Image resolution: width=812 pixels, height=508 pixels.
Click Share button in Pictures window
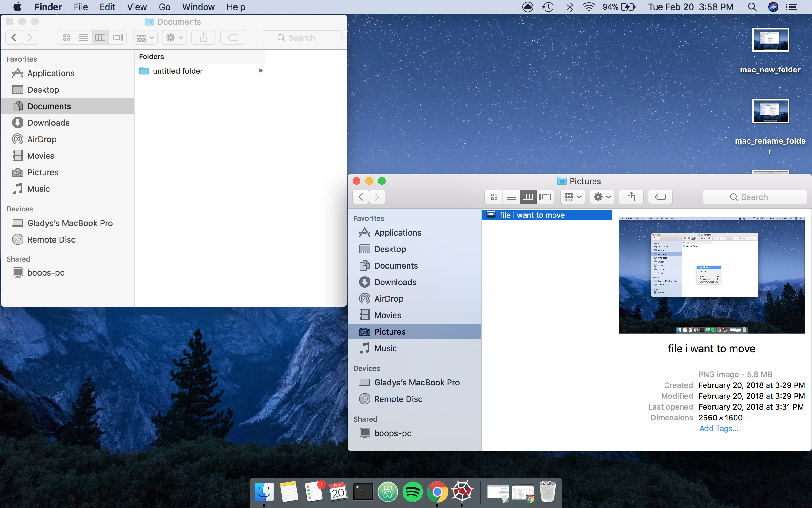coord(631,197)
